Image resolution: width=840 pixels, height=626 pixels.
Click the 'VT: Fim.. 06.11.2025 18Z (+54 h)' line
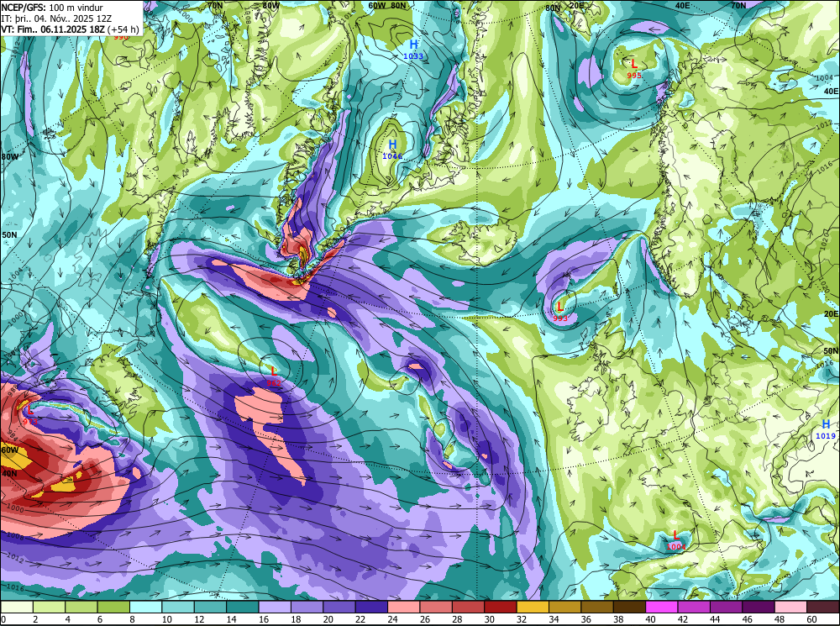click(x=71, y=29)
